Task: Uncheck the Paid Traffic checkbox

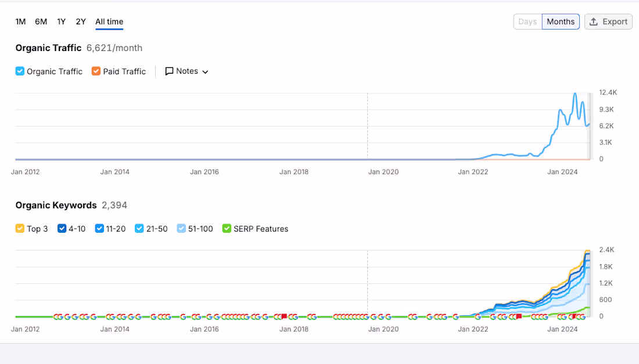Action: pos(96,71)
